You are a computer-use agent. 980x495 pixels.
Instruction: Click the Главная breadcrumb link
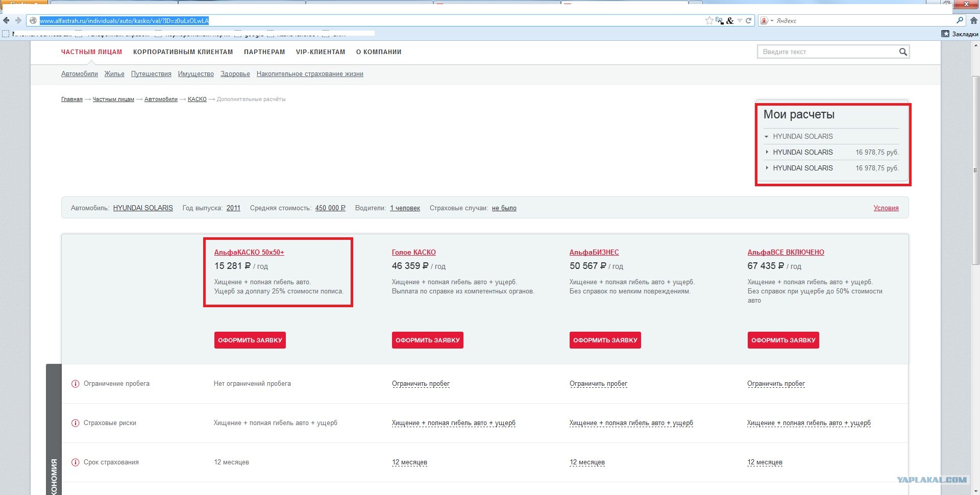72,100
